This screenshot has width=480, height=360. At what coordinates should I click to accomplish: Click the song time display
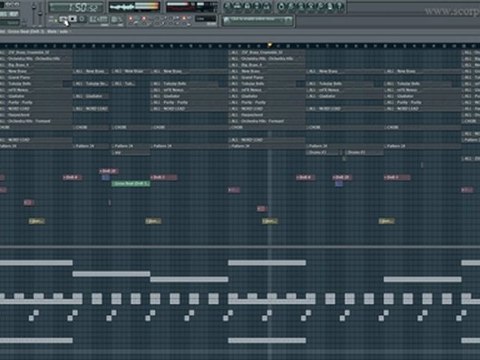coord(76,7)
